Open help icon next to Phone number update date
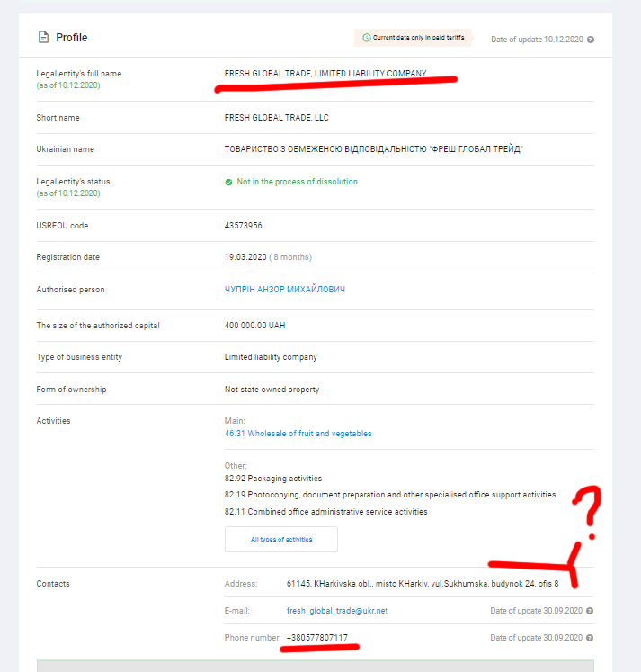This screenshot has height=672, width=641. click(590, 638)
